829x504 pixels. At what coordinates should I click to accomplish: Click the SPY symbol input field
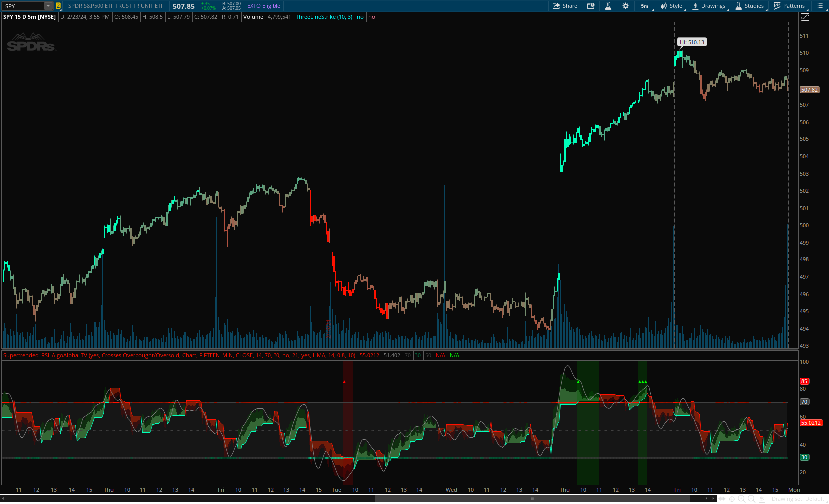pyautogui.click(x=23, y=6)
